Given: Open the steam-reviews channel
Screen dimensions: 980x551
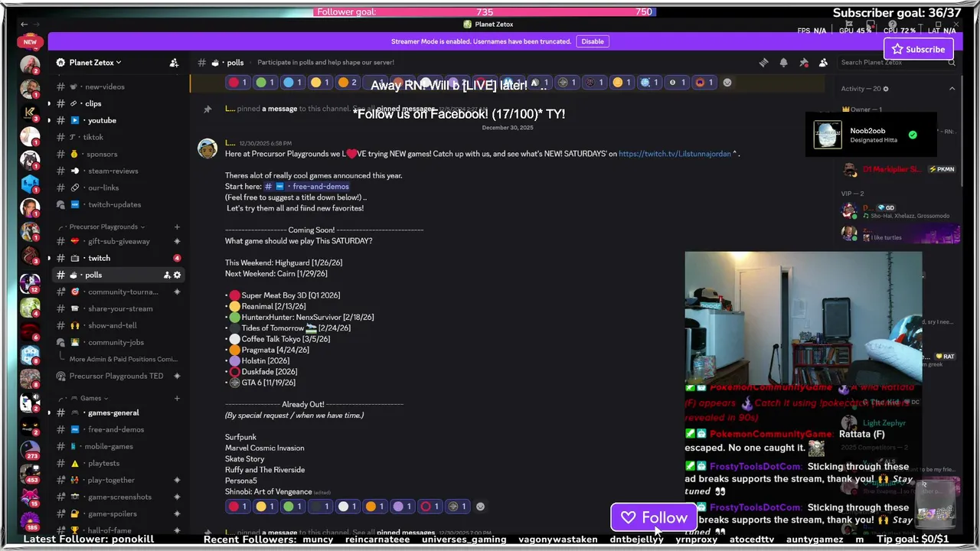Looking at the screenshot, I should 115,171.
